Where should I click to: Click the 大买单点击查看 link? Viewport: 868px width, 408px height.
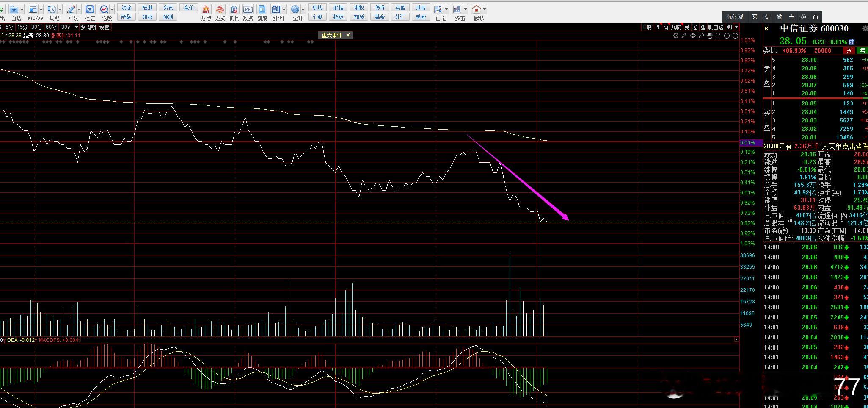point(845,146)
